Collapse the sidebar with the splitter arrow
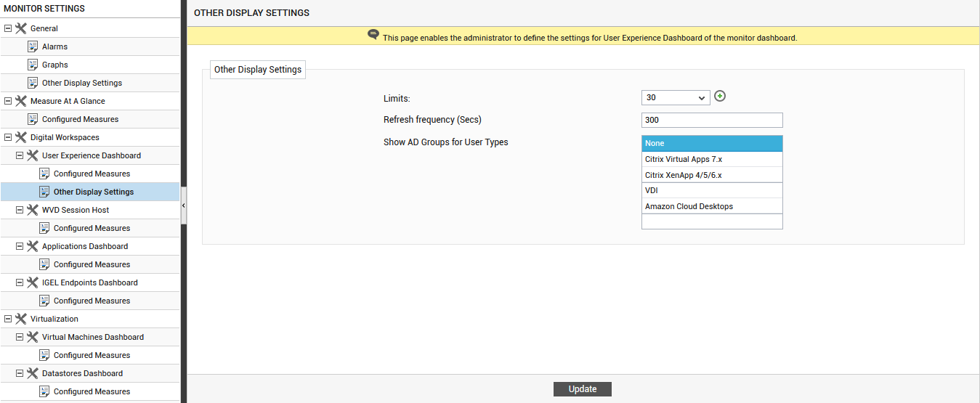 click(184, 206)
